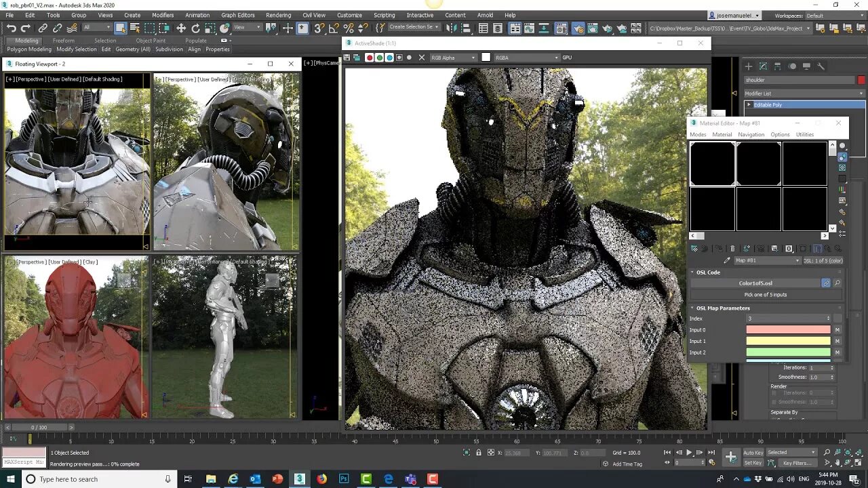The height and width of the screenshot is (488, 868).
Task: Click the pink Input 0 color swatch
Action: click(x=788, y=329)
